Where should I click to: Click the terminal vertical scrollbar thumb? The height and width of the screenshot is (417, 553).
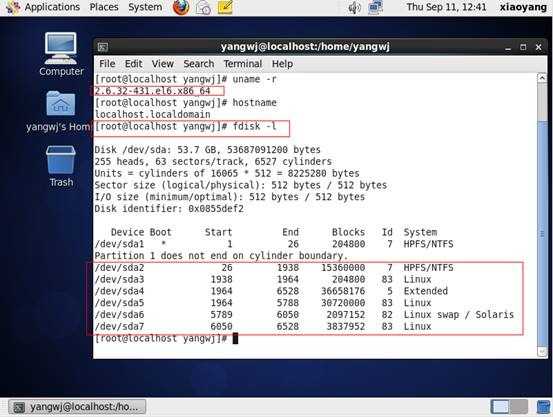542,233
